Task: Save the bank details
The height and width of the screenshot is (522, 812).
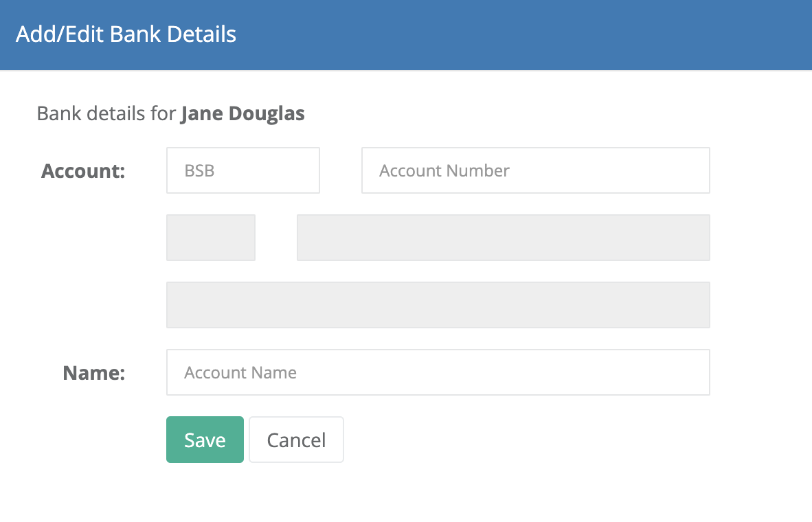Action: (205, 440)
